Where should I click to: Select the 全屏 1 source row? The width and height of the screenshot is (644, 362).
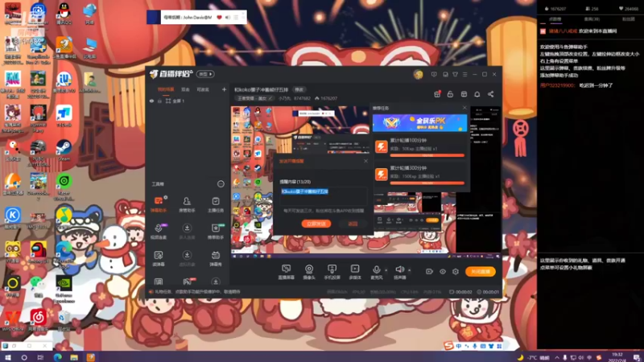[x=188, y=101]
